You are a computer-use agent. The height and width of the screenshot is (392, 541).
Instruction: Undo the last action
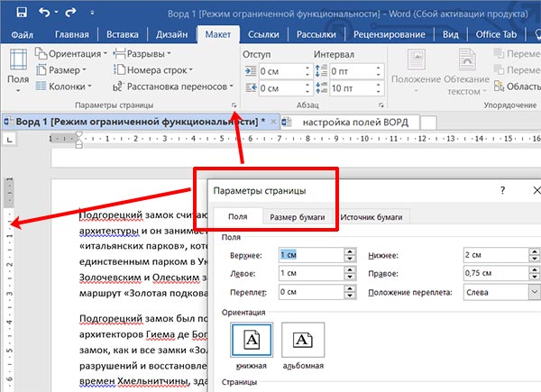(44, 13)
